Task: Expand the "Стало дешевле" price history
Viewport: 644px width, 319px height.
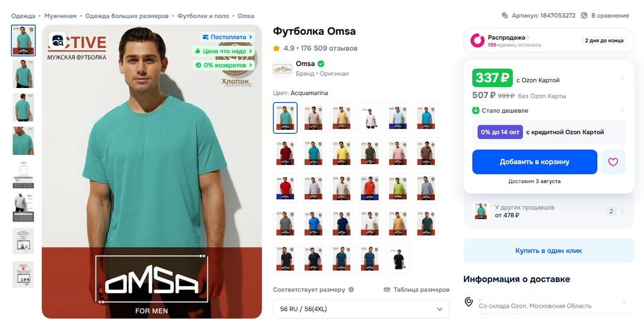Action: pyautogui.click(x=549, y=110)
